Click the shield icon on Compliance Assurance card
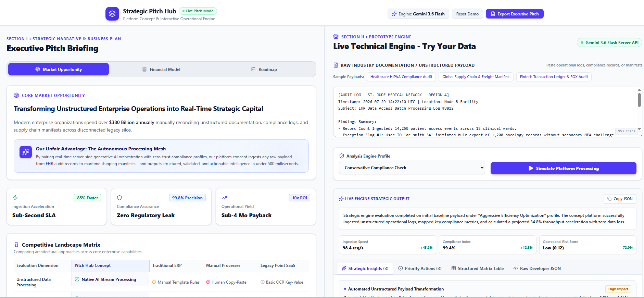Image resolution: width=644 pixels, height=298 pixels. [x=119, y=198]
